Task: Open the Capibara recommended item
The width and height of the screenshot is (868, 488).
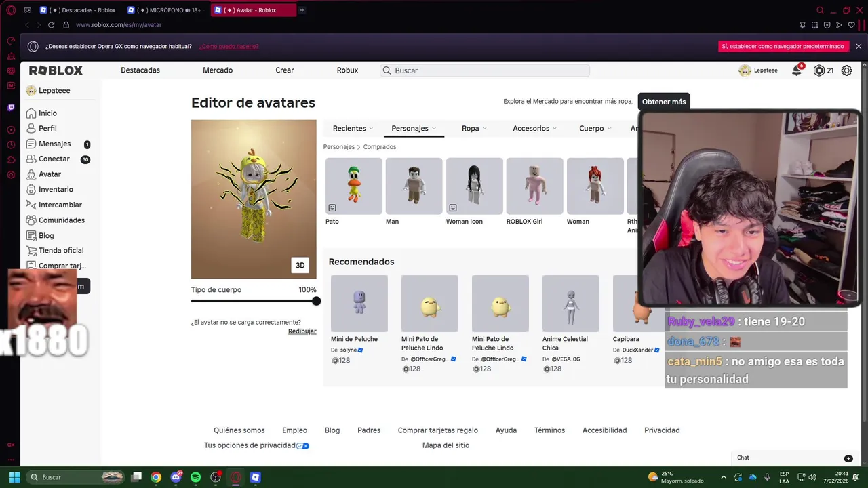Action: tap(626, 304)
